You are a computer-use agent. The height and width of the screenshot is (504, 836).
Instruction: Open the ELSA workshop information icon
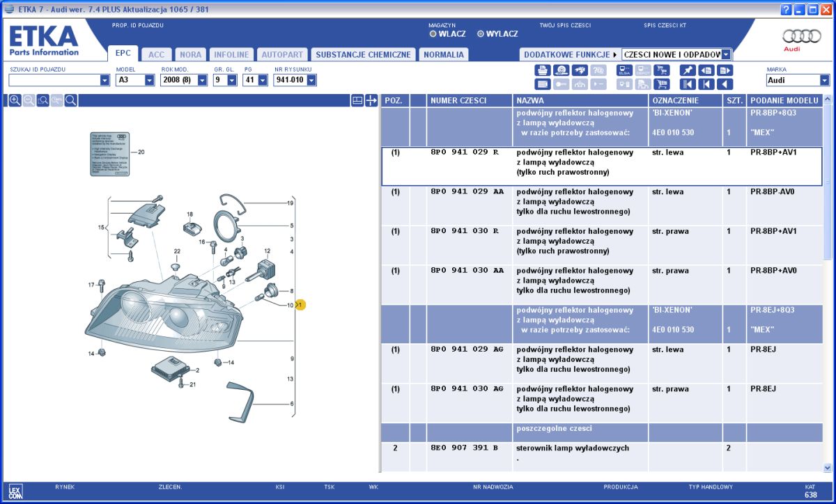(x=624, y=70)
